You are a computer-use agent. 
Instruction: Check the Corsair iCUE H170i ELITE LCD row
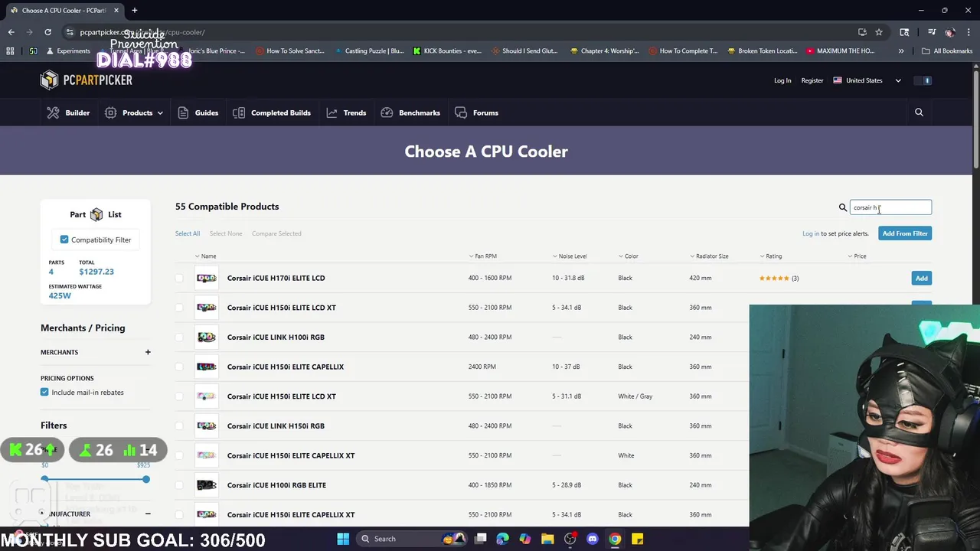[179, 278]
